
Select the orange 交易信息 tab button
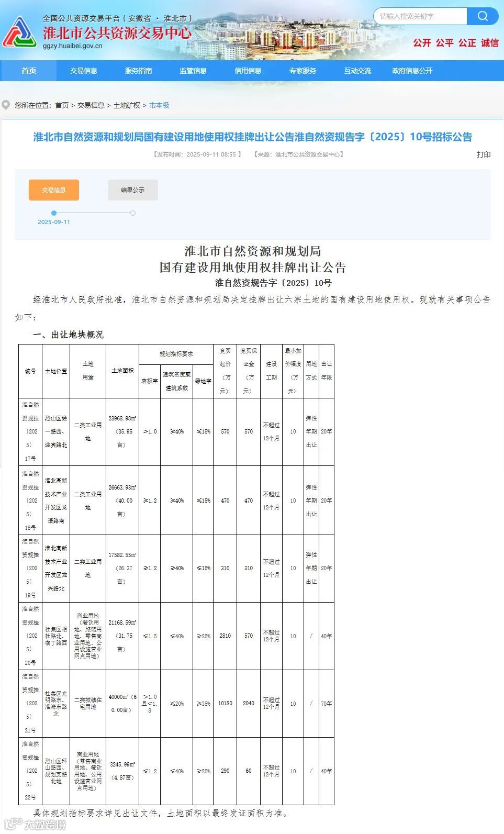click(54, 190)
